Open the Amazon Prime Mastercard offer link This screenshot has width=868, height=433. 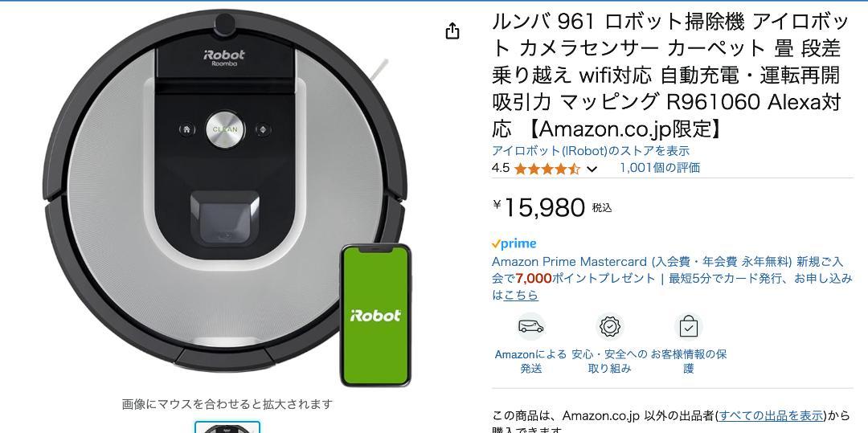pyautogui.click(x=672, y=270)
